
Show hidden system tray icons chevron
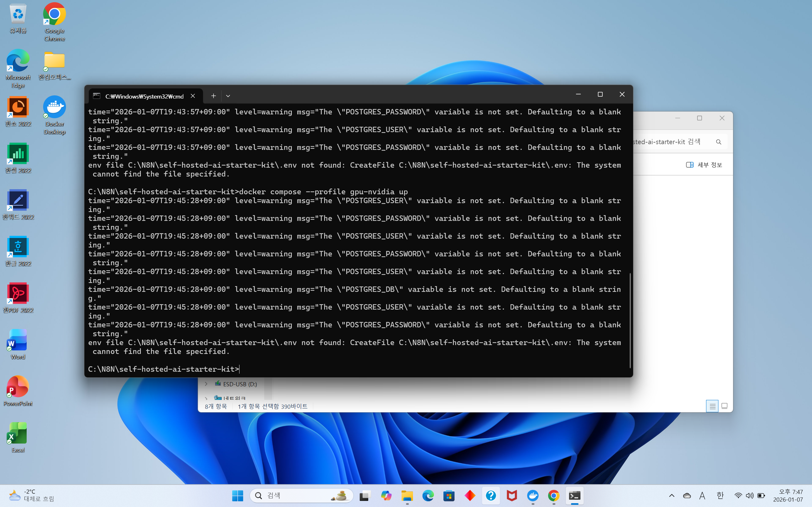(x=671, y=496)
